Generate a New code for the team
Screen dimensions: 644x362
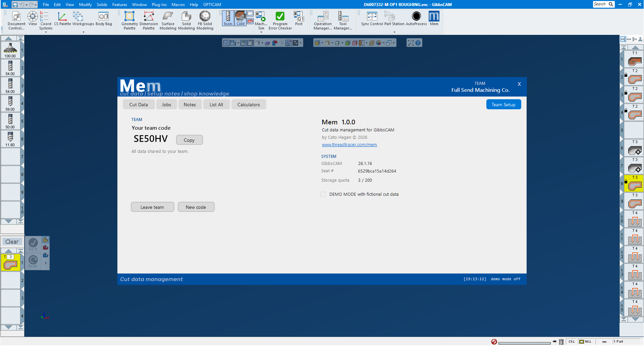click(196, 207)
